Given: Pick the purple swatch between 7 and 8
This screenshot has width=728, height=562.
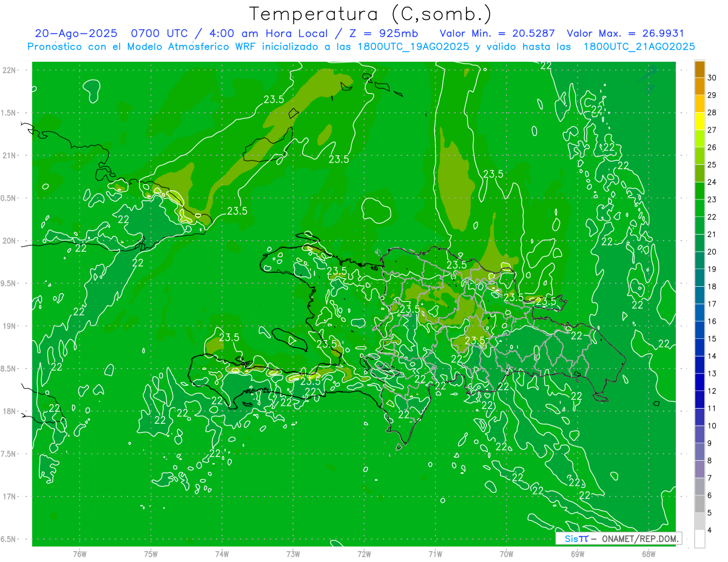Looking at the screenshot, I should coord(699,469).
